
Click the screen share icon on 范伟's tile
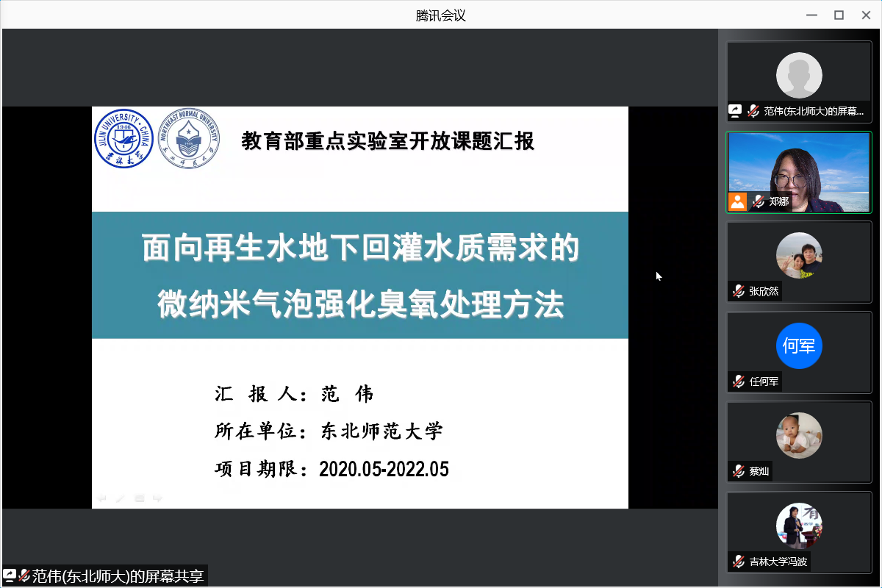tap(735, 111)
